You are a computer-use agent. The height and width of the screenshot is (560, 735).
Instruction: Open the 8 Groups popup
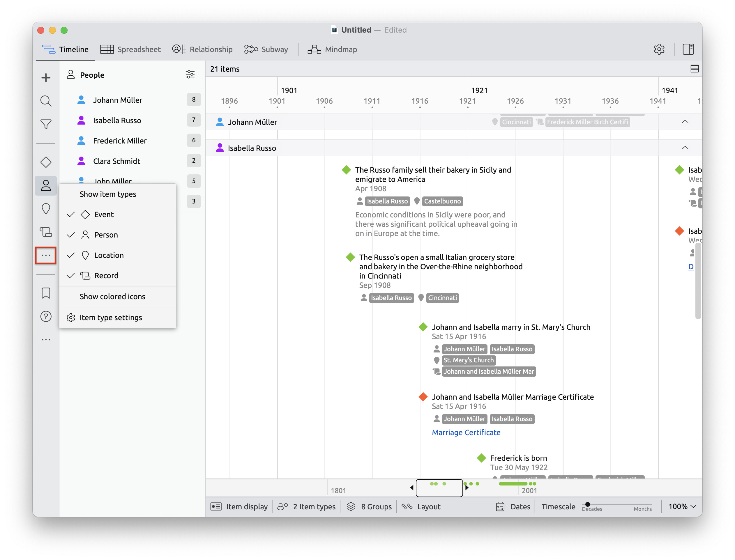click(x=369, y=507)
